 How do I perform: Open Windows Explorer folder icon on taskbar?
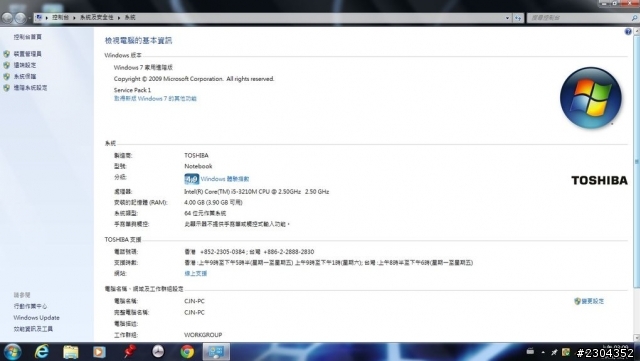click(71, 352)
